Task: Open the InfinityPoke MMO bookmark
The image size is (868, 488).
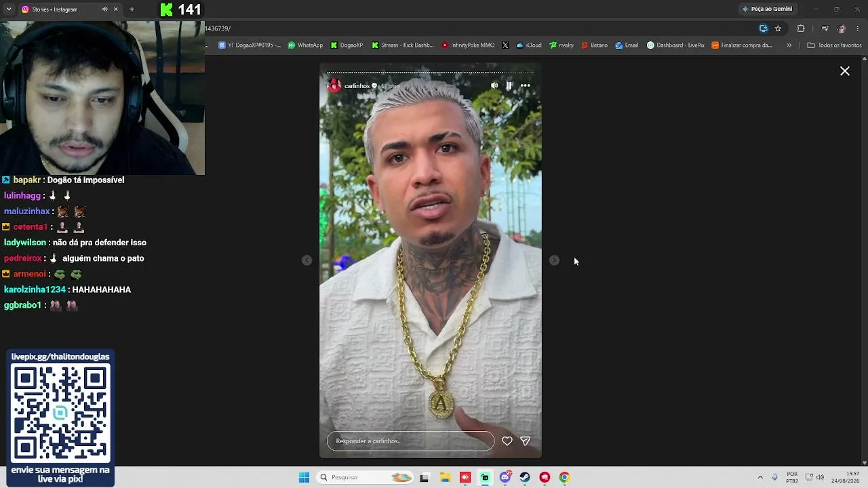Action: pos(468,45)
